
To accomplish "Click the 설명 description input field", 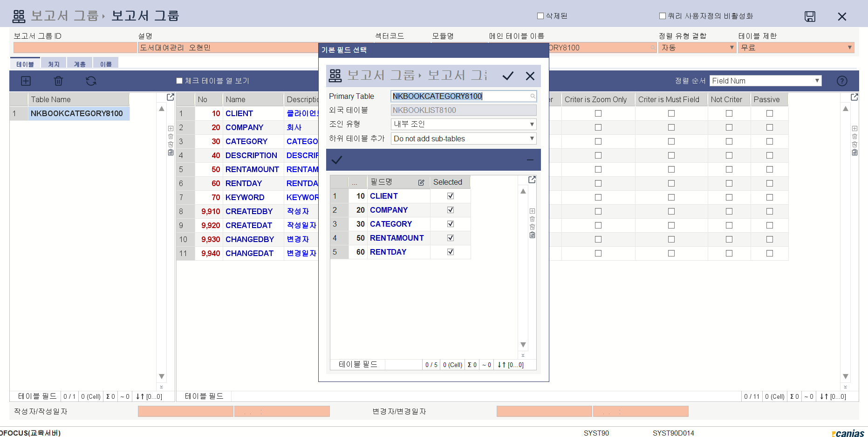I will tap(228, 48).
